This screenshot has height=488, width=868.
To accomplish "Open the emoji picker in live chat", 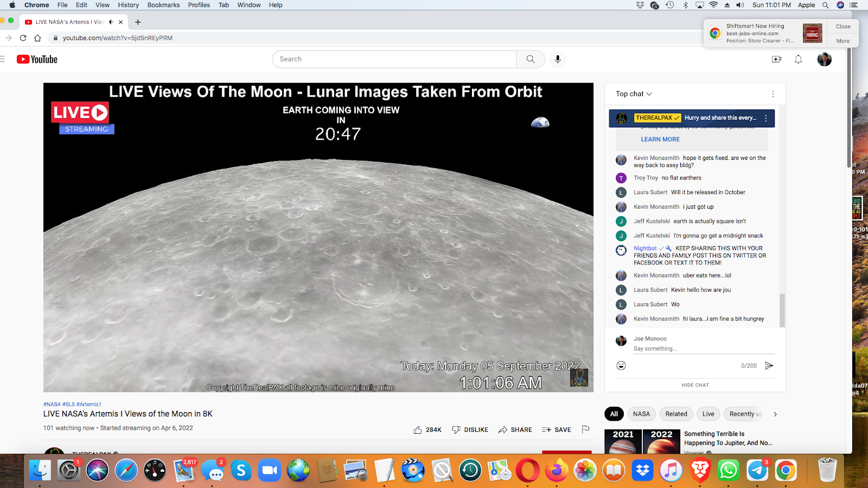I will coord(621,365).
